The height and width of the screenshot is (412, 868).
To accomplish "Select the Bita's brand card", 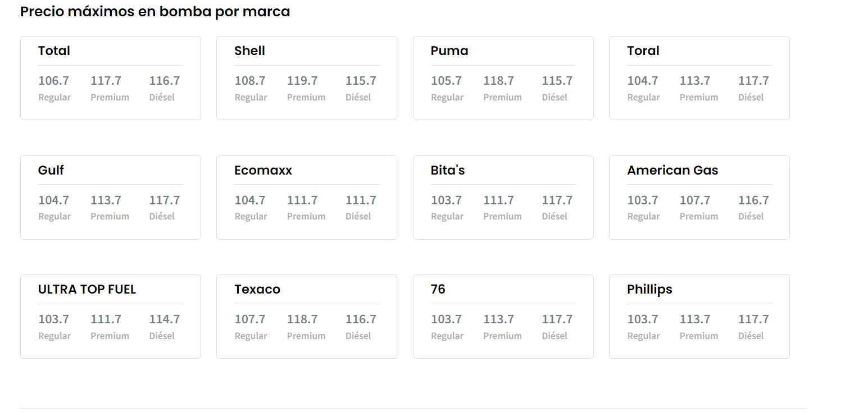I will click(x=503, y=197).
